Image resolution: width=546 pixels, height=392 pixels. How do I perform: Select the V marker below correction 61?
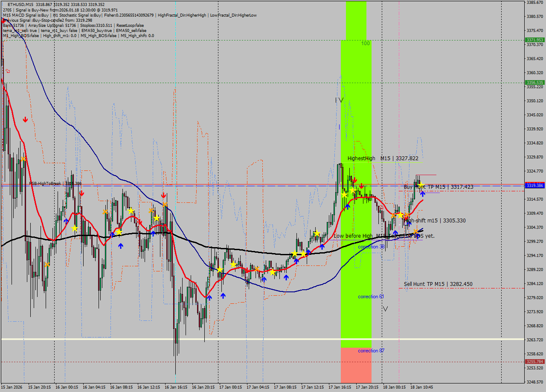pos(385,308)
